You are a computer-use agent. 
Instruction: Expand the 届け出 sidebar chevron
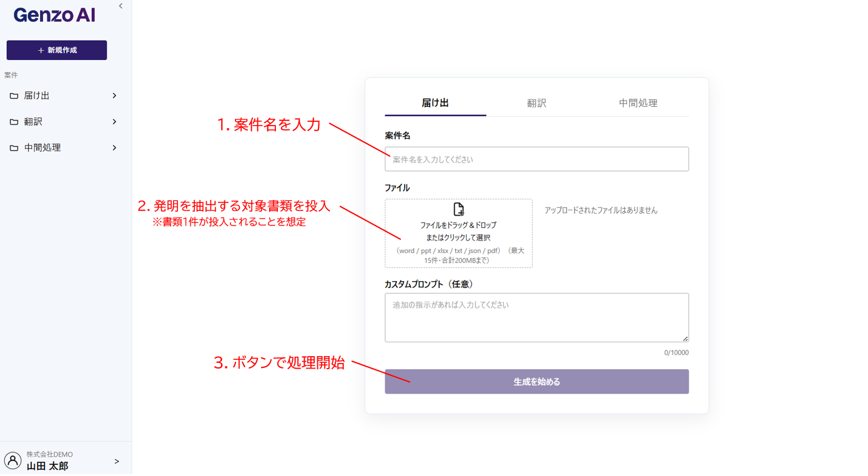114,96
